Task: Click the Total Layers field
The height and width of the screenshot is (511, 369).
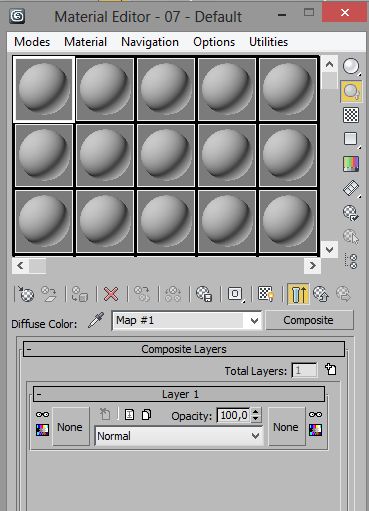Action: (x=304, y=370)
